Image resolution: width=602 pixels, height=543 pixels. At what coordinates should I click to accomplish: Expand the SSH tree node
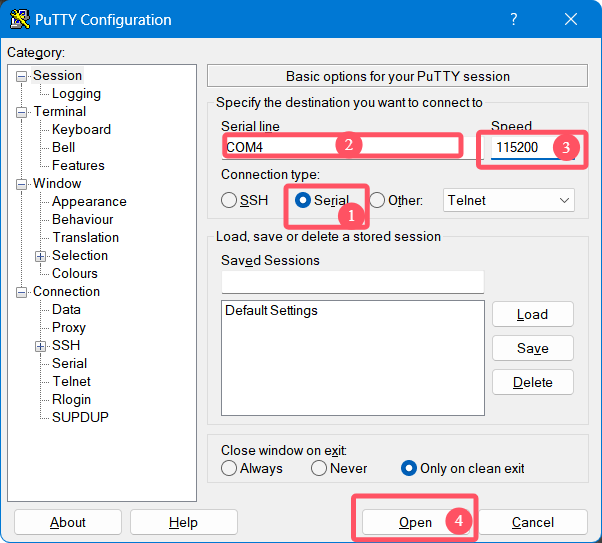[40, 346]
